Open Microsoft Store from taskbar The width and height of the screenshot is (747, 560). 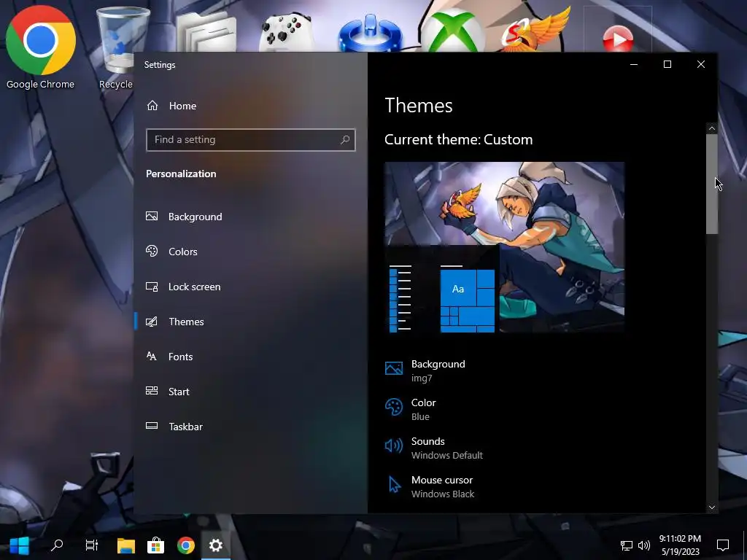pos(155,545)
